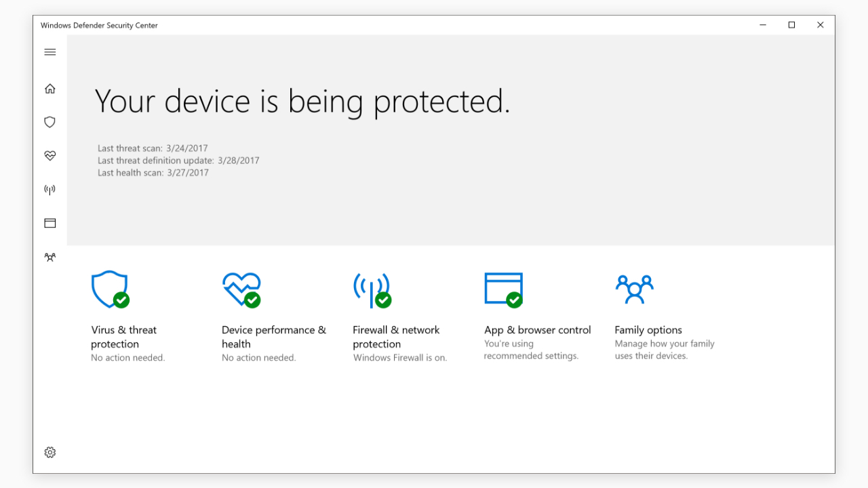Open the Firewall & network protection label
The width and height of the screenshot is (868, 488).
pos(396,337)
